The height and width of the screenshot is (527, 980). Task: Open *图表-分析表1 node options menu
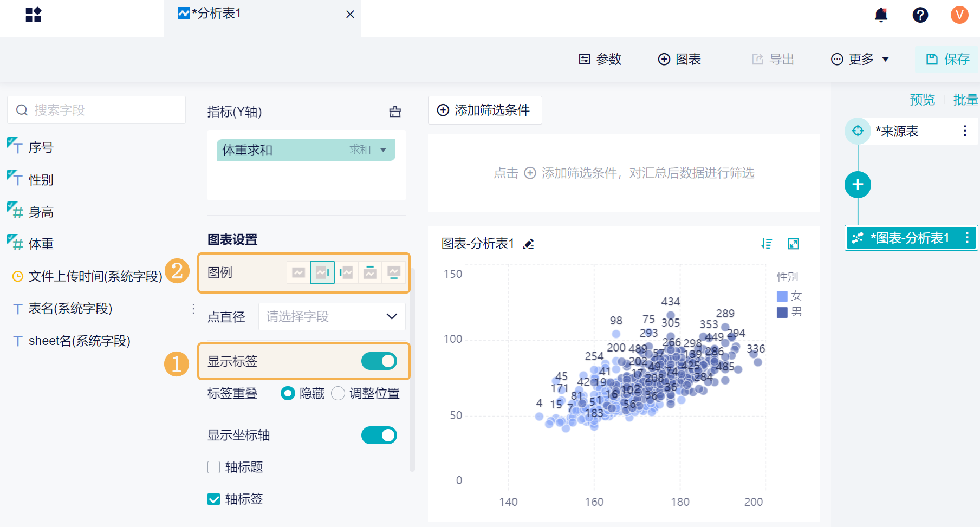[x=967, y=238]
